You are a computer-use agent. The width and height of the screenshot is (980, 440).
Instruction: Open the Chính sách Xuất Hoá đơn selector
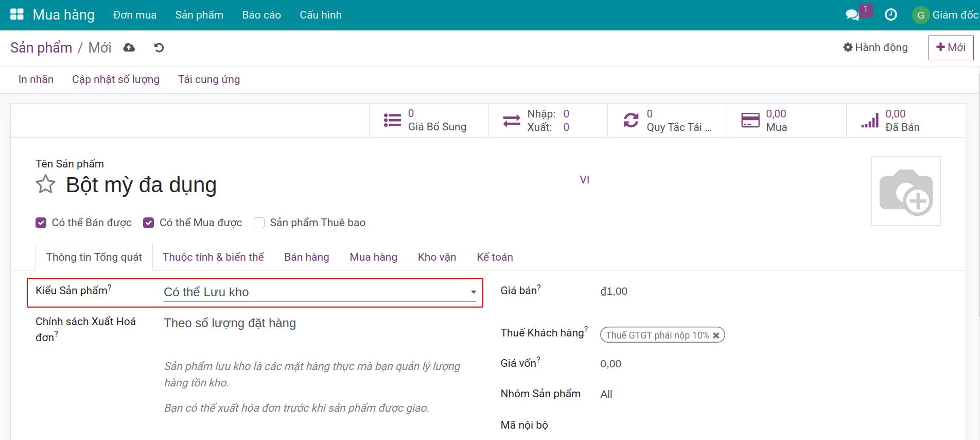pos(320,323)
